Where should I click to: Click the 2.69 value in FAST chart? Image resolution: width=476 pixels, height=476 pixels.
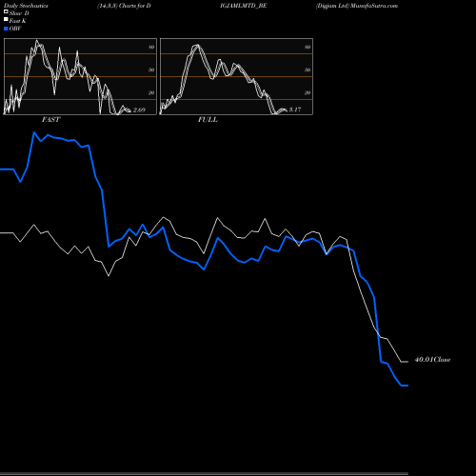pos(139,109)
